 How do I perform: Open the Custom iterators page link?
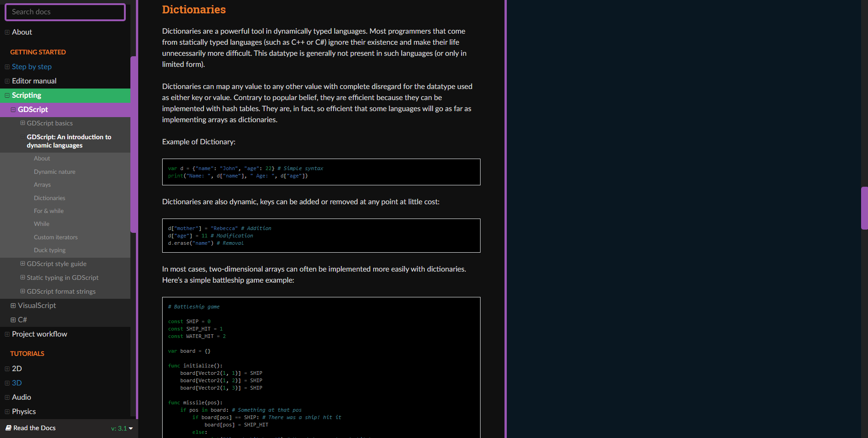[x=55, y=237]
